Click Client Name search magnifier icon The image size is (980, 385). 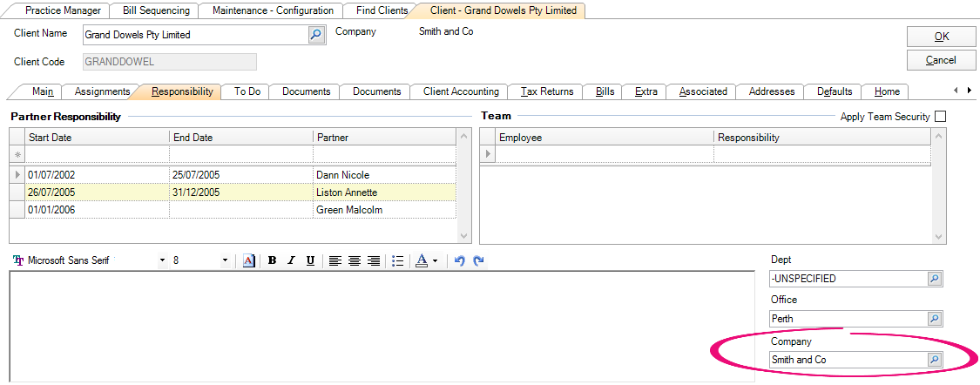coord(315,35)
